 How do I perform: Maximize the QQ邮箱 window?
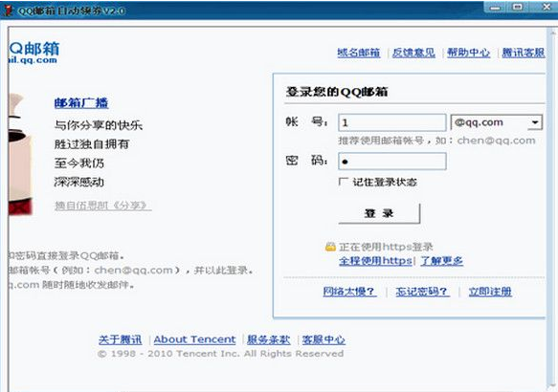518,7
